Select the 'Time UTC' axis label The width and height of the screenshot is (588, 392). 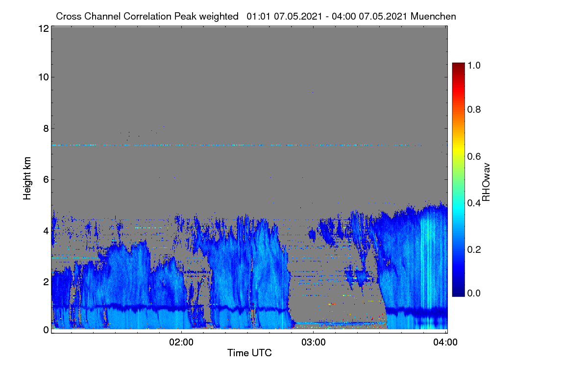(249, 352)
